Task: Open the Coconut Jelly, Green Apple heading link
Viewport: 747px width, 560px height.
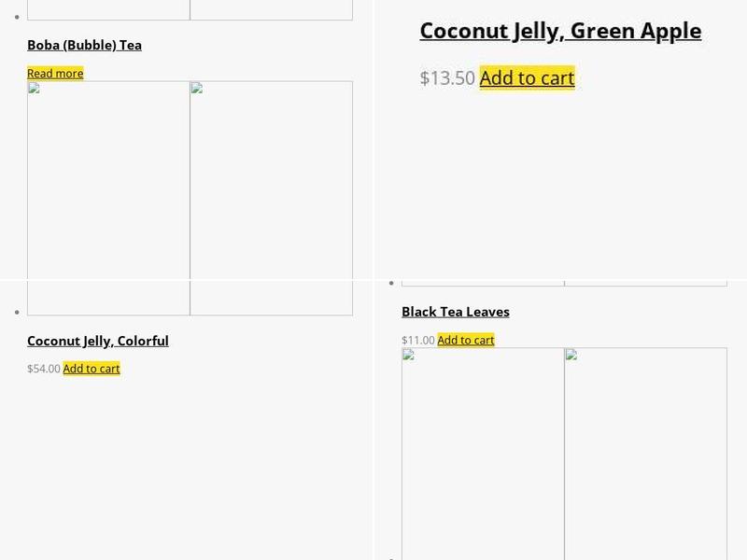Action: click(x=560, y=31)
